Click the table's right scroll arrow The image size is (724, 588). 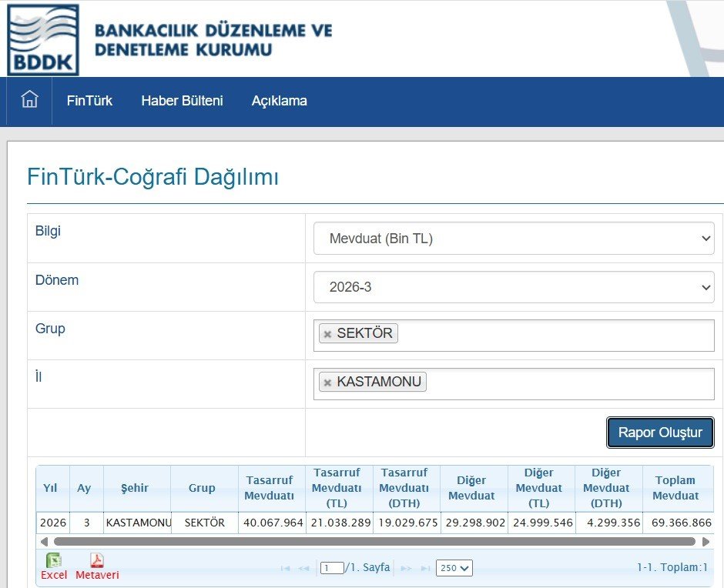tap(706, 541)
